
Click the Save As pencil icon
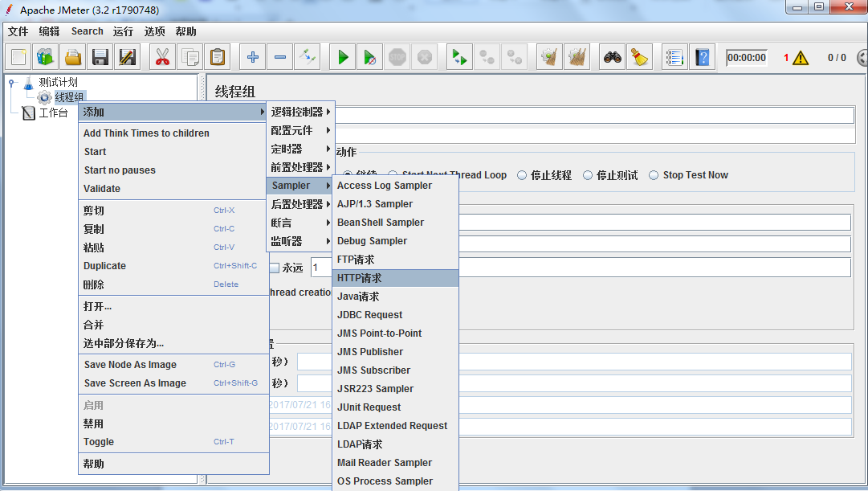click(128, 57)
